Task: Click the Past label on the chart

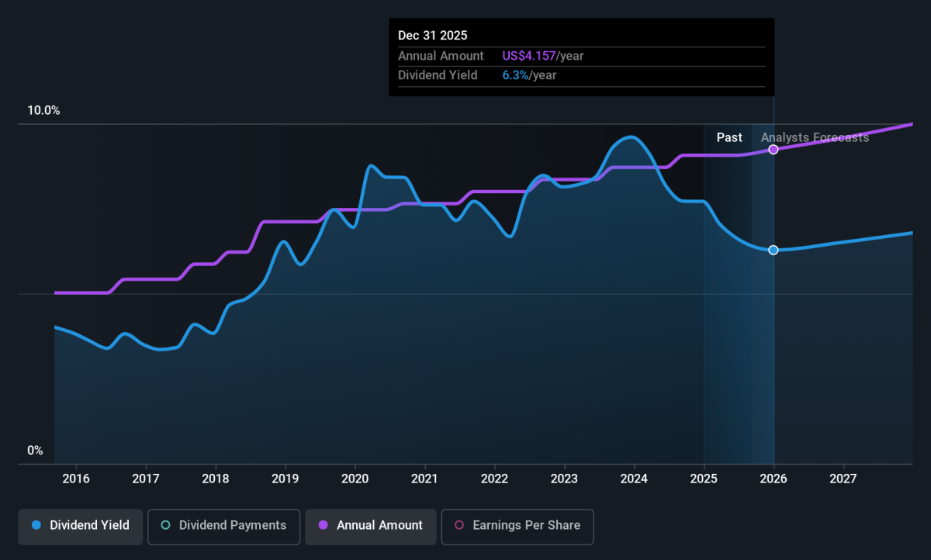Action: tap(729, 138)
